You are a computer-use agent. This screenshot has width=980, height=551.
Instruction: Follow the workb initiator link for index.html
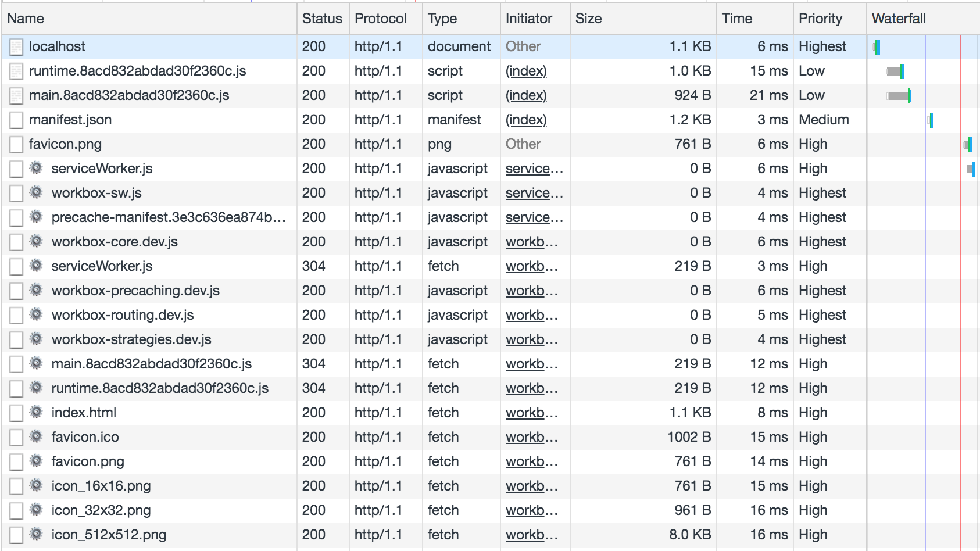530,412
